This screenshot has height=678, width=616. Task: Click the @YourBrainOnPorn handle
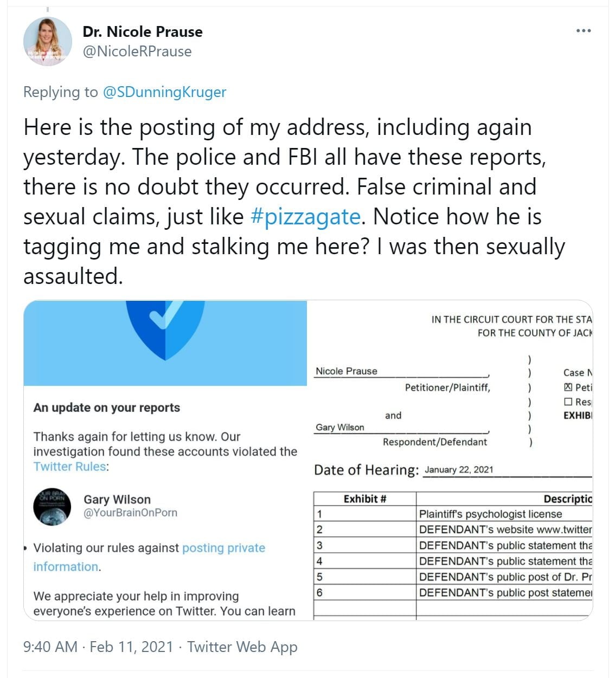[130, 513]
